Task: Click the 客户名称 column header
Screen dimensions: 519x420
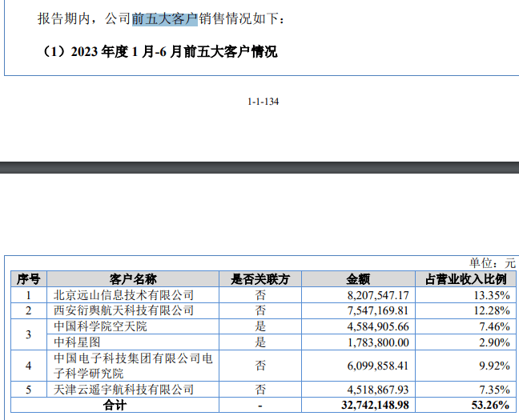Action: pyautogui.click(x=133, y=279)
